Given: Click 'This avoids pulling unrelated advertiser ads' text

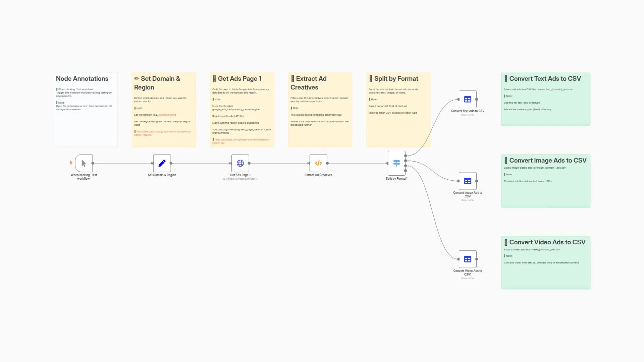Looking at the screenshot, I should coord(316,115).
